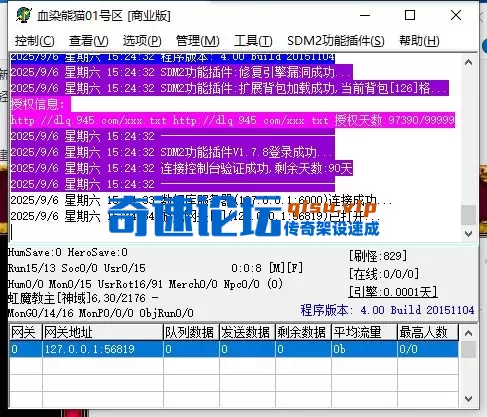Image resolution: width=487 pixels, height=417 pixels.
Task: Click the 程序版本 4.00 Build label at bottom
Action: click(387, 310)
